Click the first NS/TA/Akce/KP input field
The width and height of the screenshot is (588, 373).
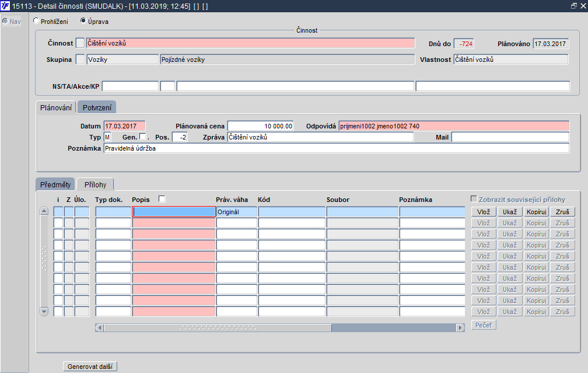click(x=130, y=86)
